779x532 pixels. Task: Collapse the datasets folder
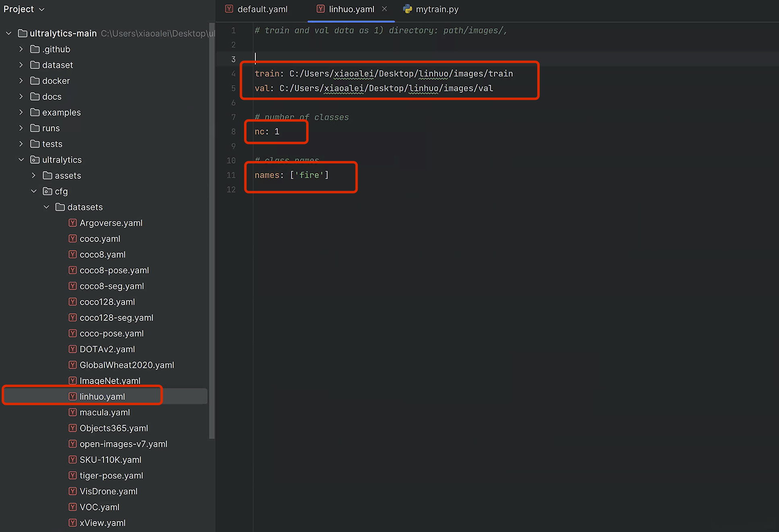click(x=46, y=207)
